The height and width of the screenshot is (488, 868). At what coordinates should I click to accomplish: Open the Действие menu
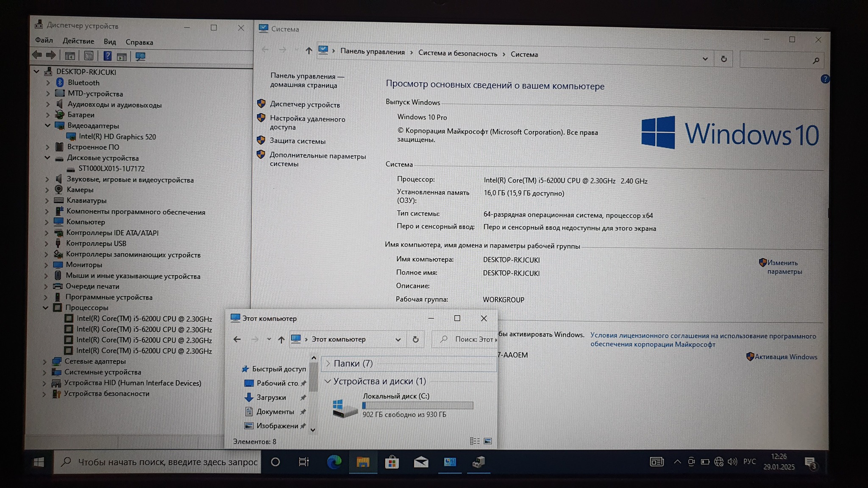(78, 41)
